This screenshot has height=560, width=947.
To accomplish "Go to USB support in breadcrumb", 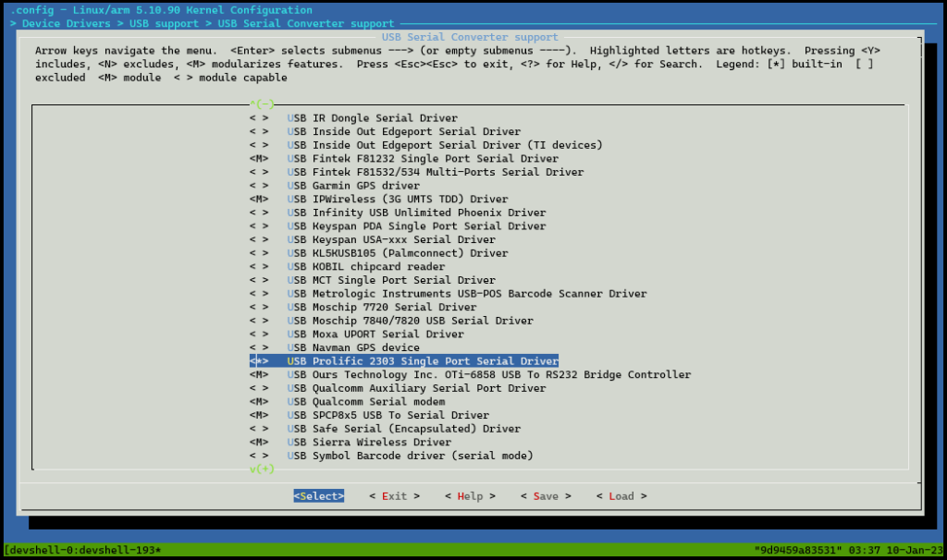I will point(164,23).
